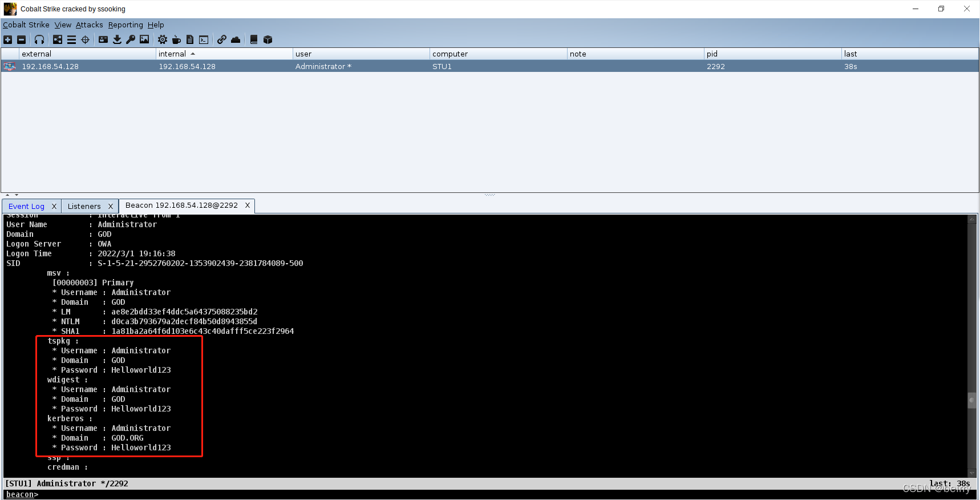This screenshot has height=500, width=980.
Task: Open manage web server cloud icon
Action: pyautogui.click(x=236, y=39)
